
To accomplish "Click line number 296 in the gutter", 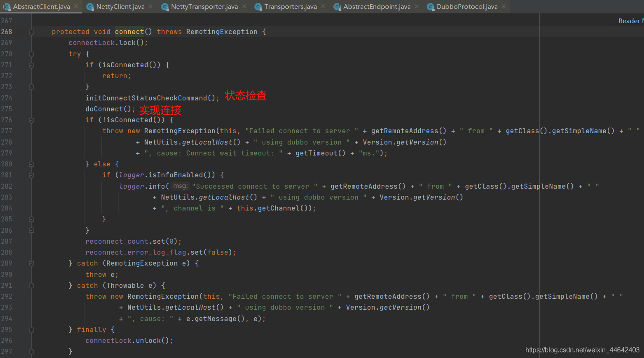I will click(7, 341).
